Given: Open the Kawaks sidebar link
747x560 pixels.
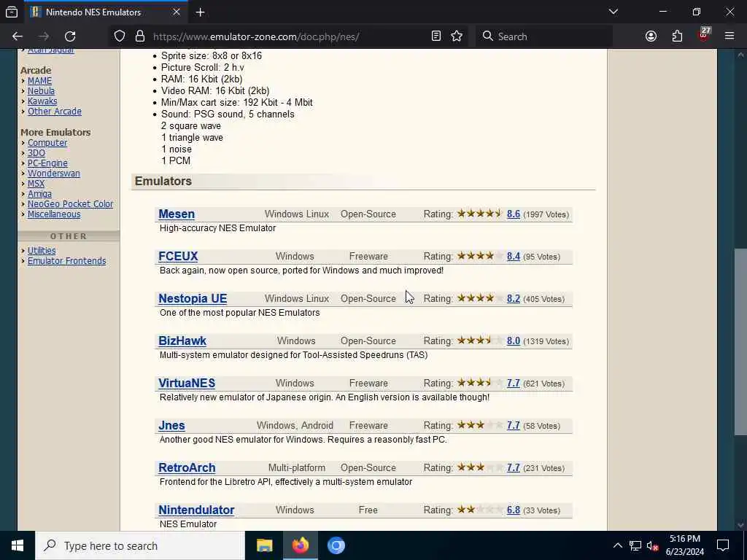Looking at the screenshot, I should [42, 101].
